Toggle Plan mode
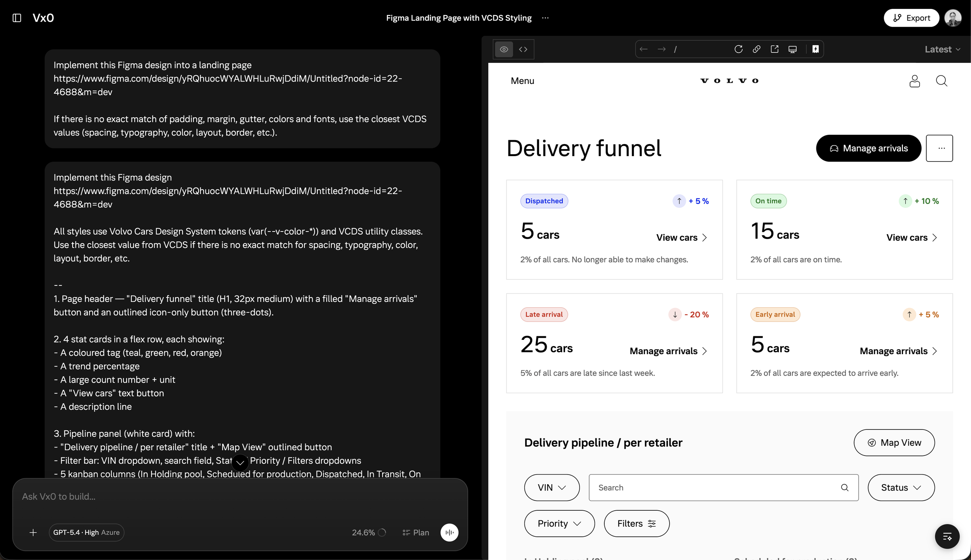The width and height of the screenshot is (971, 560). pyautogui.click(x=416, y=532)
